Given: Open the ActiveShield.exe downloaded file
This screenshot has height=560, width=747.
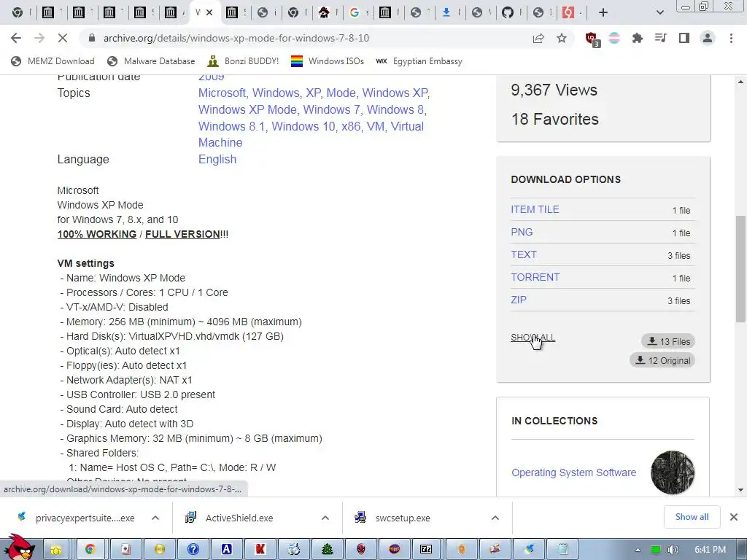Looking at the screenshot, I should [239, 518].
